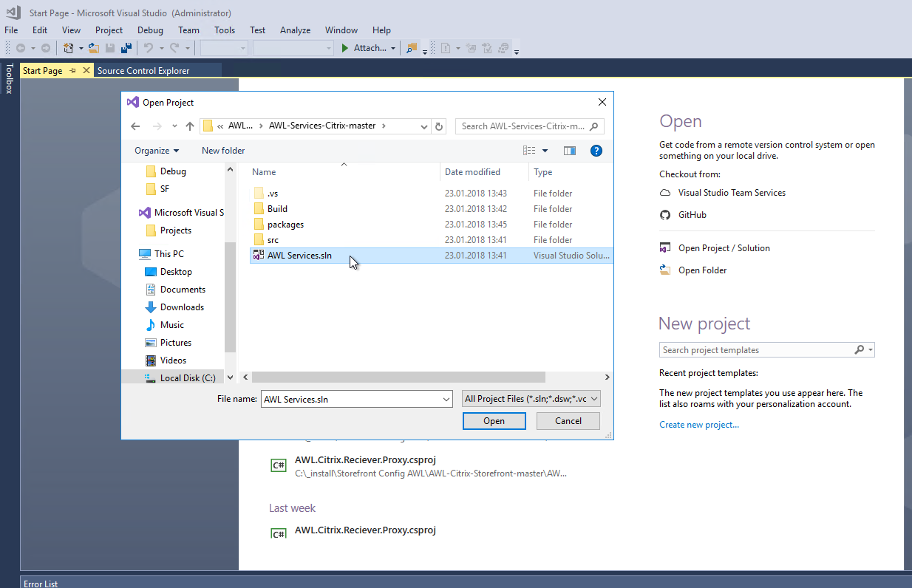Open the Debug menu

point(150,30)
